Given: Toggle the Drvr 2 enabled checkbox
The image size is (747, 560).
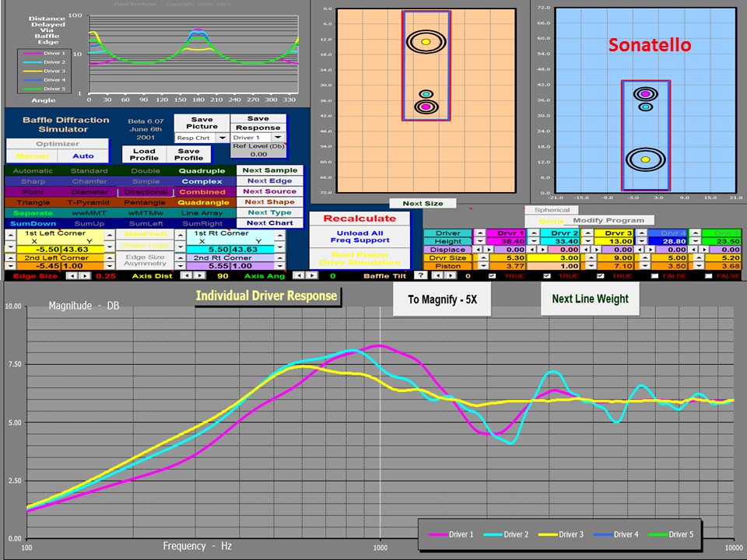Looking at the screenshot, I should point(547,275).
